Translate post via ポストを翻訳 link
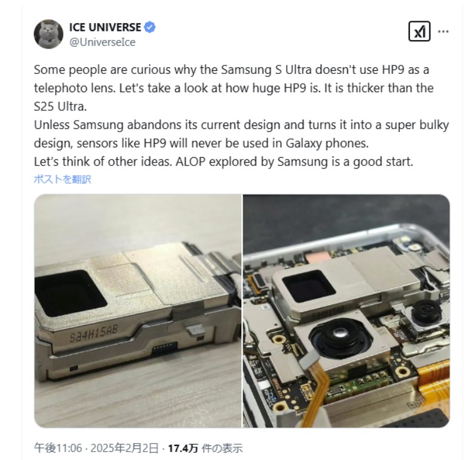 [62, 179]
